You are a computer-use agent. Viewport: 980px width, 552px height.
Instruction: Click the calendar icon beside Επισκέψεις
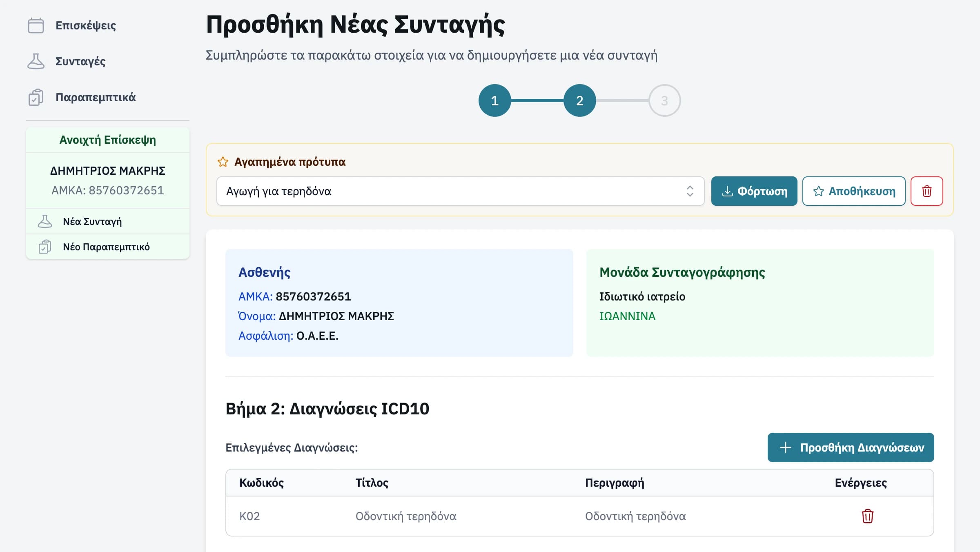tap(36, 25)
